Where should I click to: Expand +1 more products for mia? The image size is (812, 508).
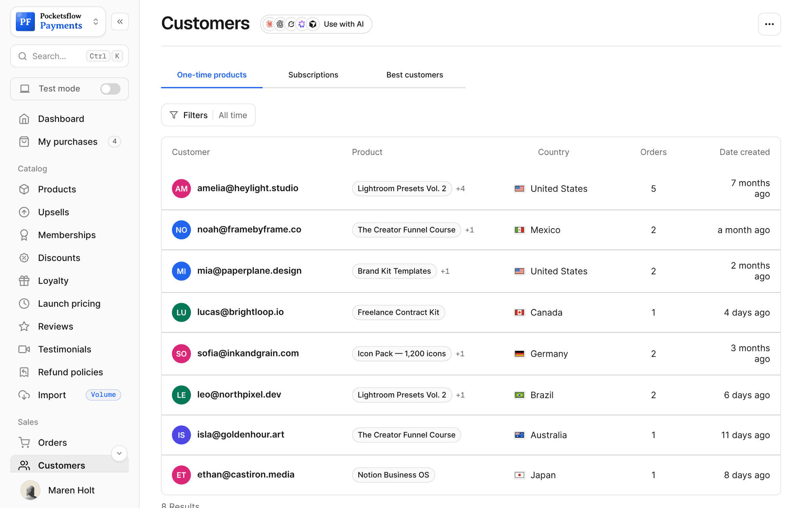click(445, 271)
